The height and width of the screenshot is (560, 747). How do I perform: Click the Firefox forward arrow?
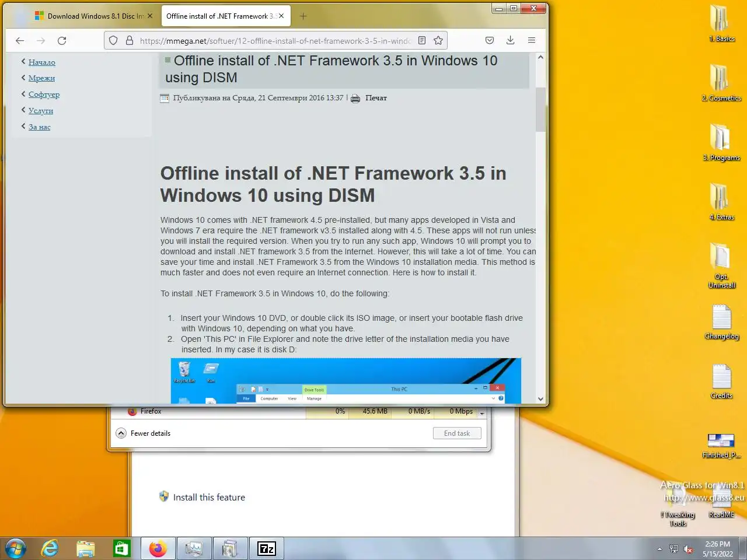(41, 40)
